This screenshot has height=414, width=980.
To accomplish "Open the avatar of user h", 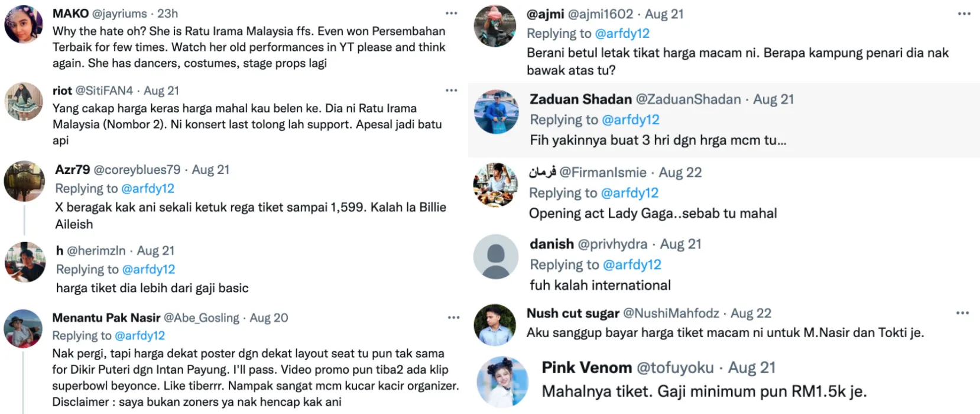I will (25, 262).
